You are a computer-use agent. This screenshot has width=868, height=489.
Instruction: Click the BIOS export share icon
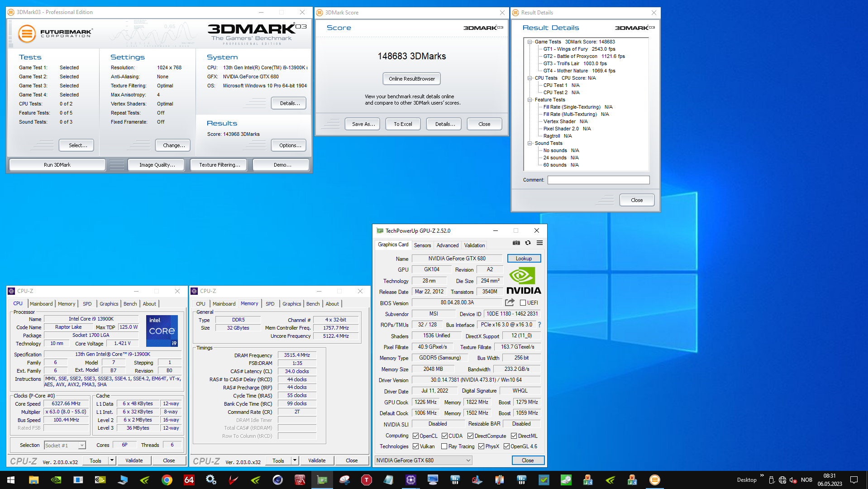tap(510, 302)
